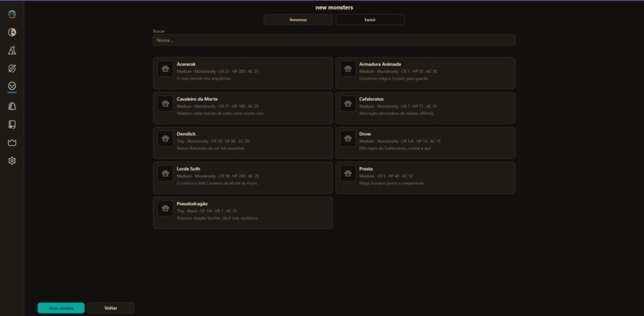The image size is (644, 316).
Task: Click Cefaloratos stats line CR 7
Action: [398, 106]
